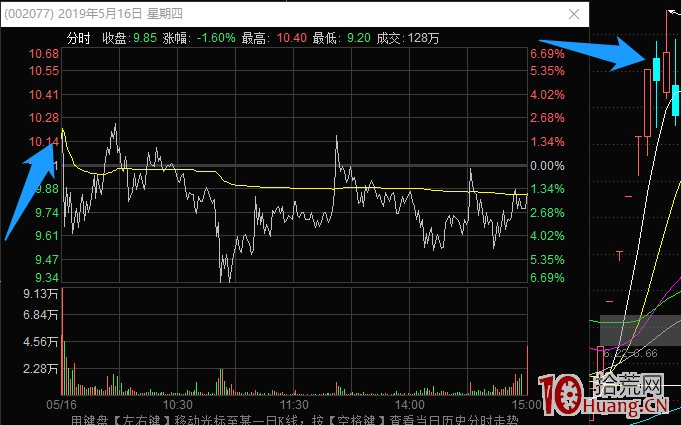Click time axis label 10:30
This screenshot has width=681, height=425.
tap(178, 405)
